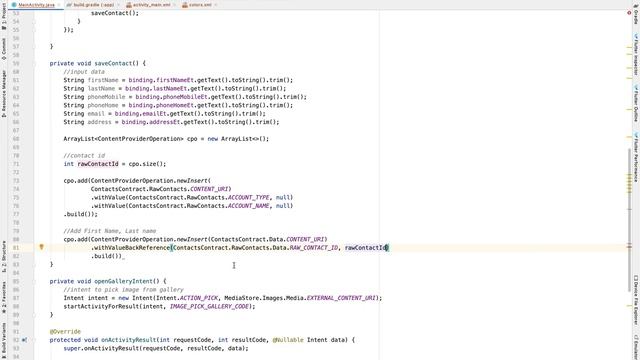The image size is (640, 360).
Task: Click the ACCOUNT_TYPE constant
Action: pyautogui.click(x=249, y=197)
